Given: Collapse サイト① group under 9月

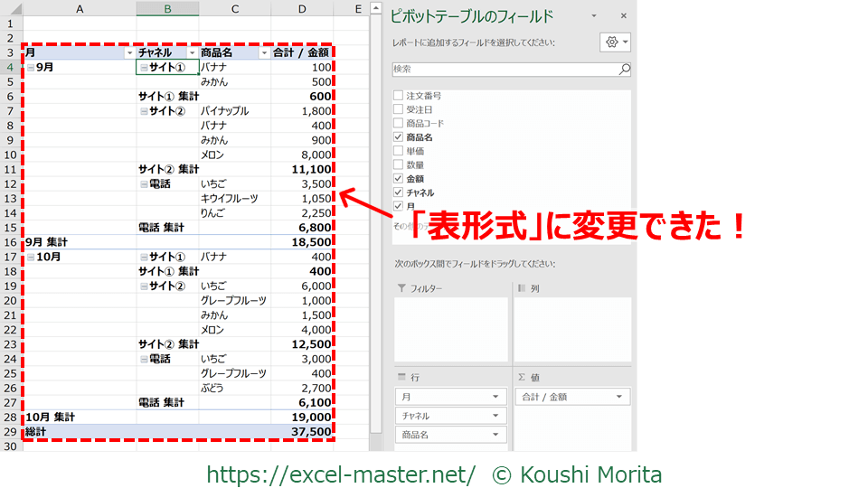Looking at the screenshot, I should click(x=144, y=67).
